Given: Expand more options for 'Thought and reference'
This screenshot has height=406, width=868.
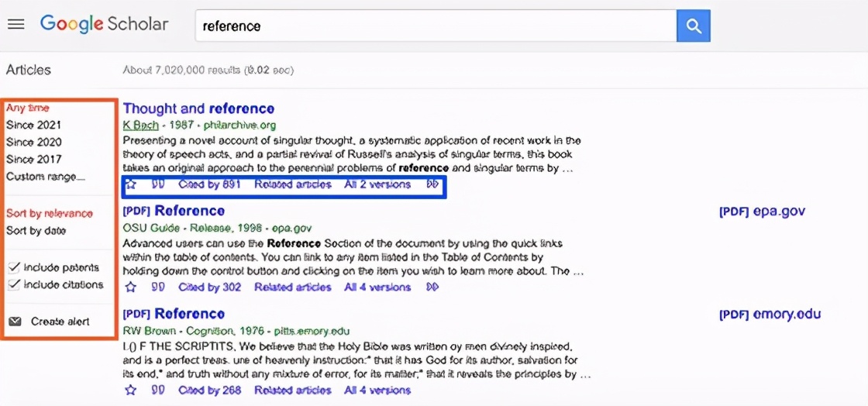Looking at the screenshot, I should coord(432,184).
